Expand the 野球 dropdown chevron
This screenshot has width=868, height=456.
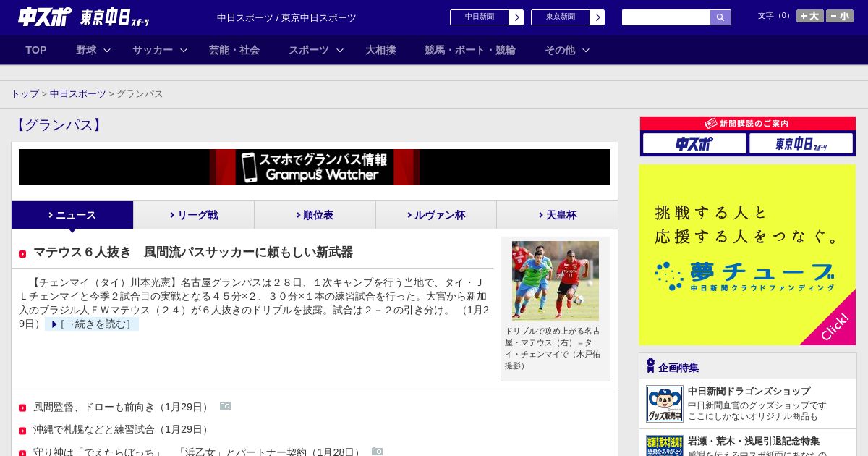107,50
